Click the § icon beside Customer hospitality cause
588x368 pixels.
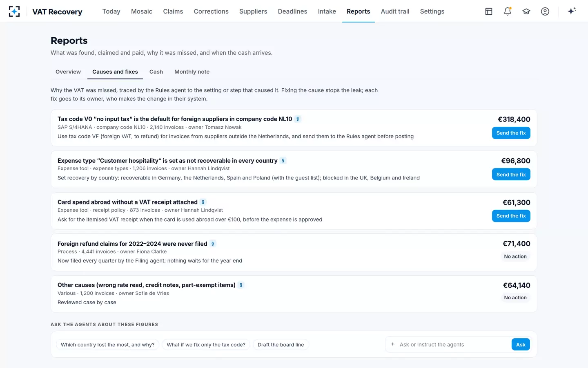pyautogui.click(x=283, y=161)
